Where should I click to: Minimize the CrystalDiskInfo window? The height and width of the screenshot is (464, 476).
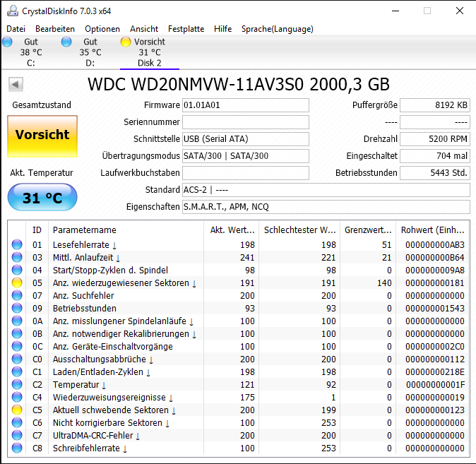[x=395, y=11]
